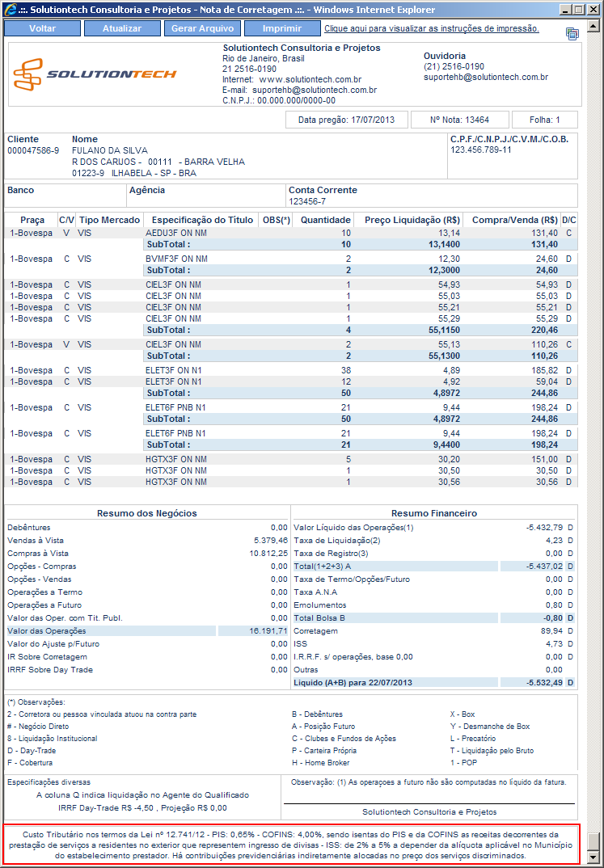Click the Valor das Operações total 16.191,71
Screen dimensions: 604x868
tap(268, 630)
